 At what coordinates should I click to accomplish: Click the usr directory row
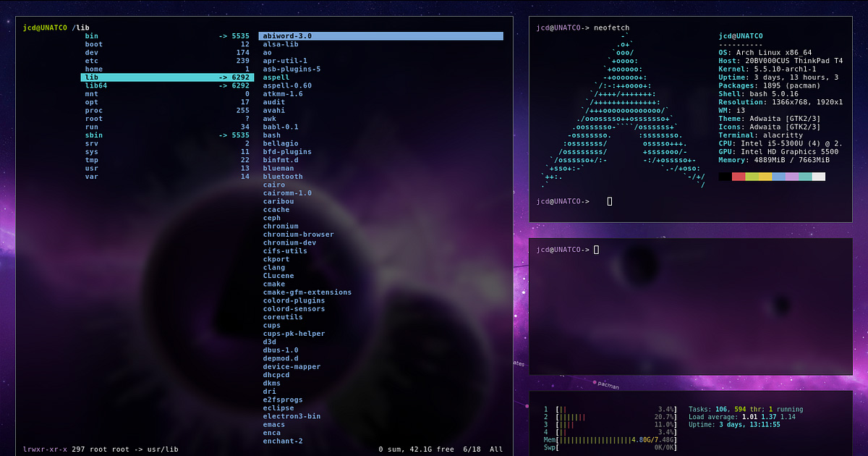(167, 169)
